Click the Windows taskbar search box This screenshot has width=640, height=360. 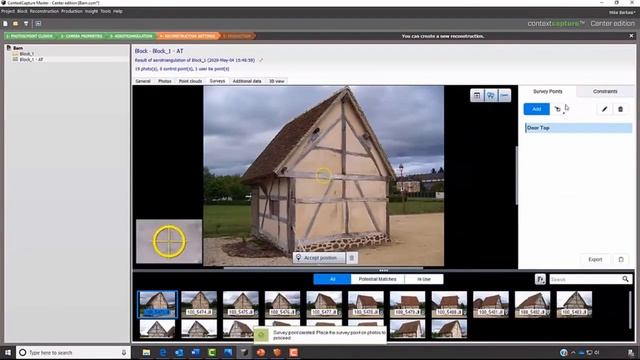point(73,352)
